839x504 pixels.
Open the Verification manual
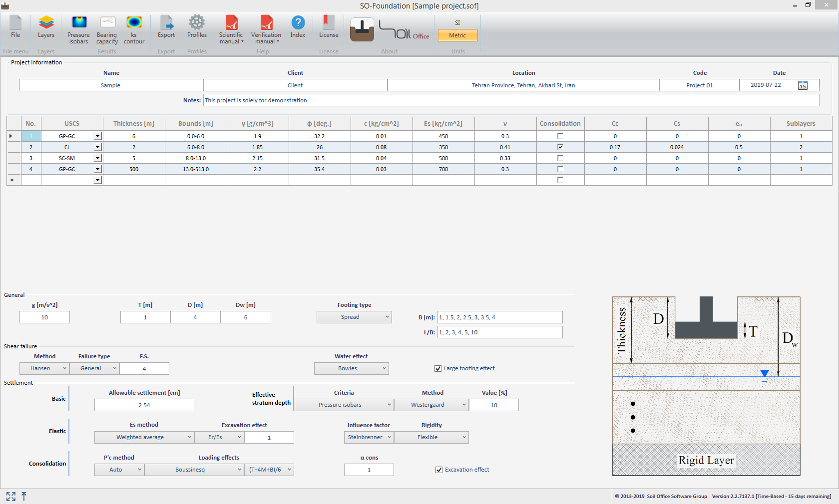coord(266,30)
